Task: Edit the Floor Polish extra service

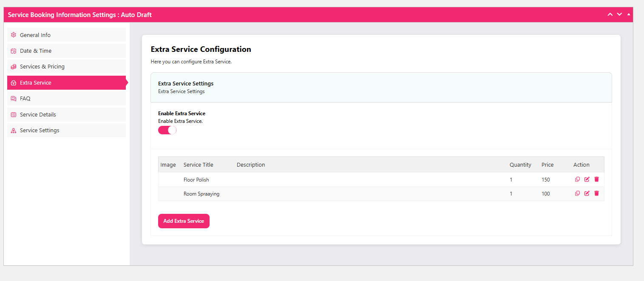Action: 587,179
